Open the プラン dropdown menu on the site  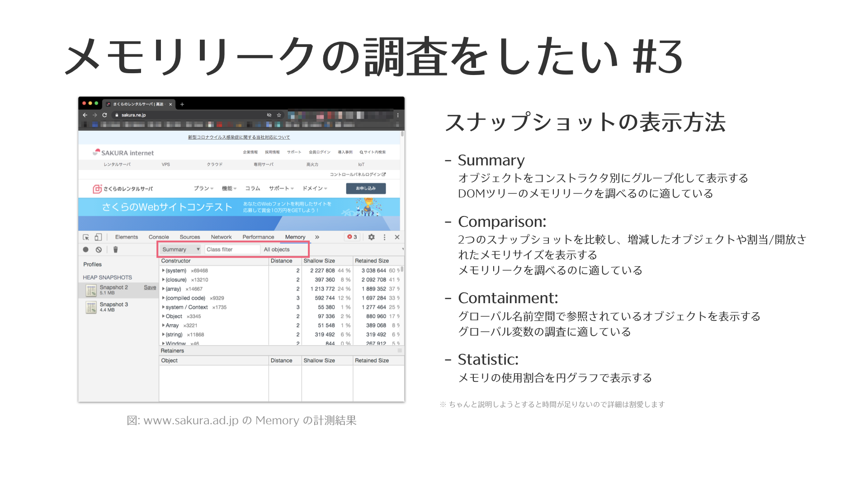[203, 188]
